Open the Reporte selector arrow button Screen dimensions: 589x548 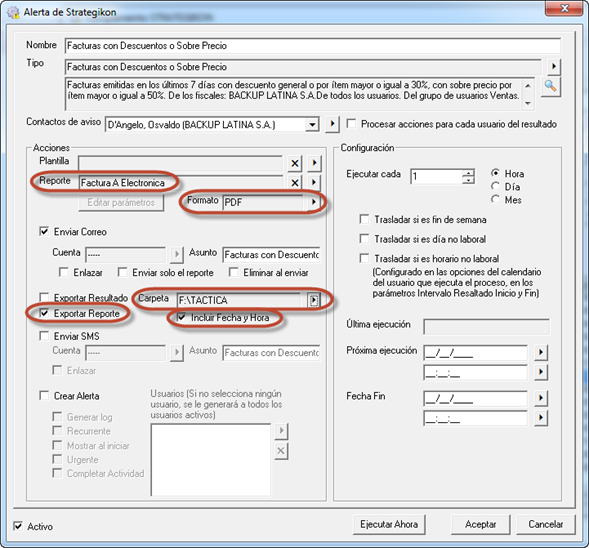(314, 183)
